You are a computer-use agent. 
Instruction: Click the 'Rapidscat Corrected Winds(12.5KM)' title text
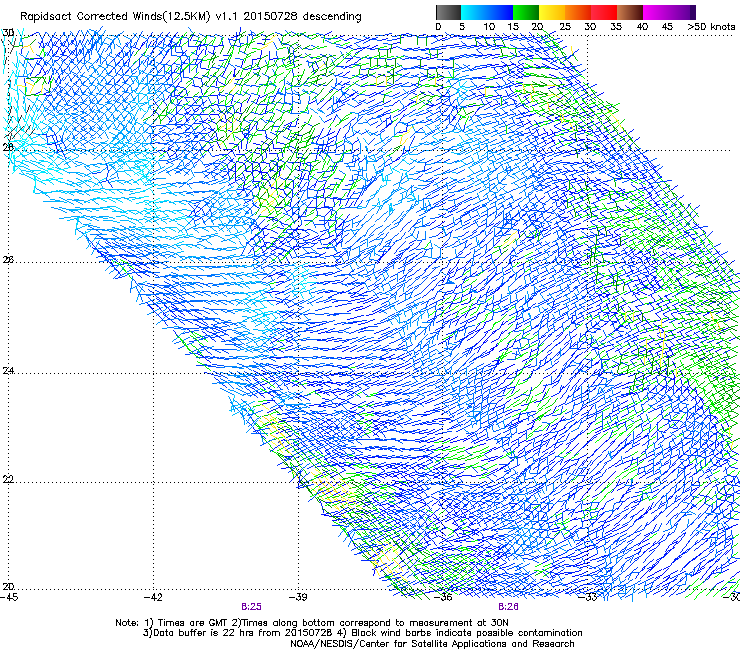pyautogui.click(x=115, y=17)
